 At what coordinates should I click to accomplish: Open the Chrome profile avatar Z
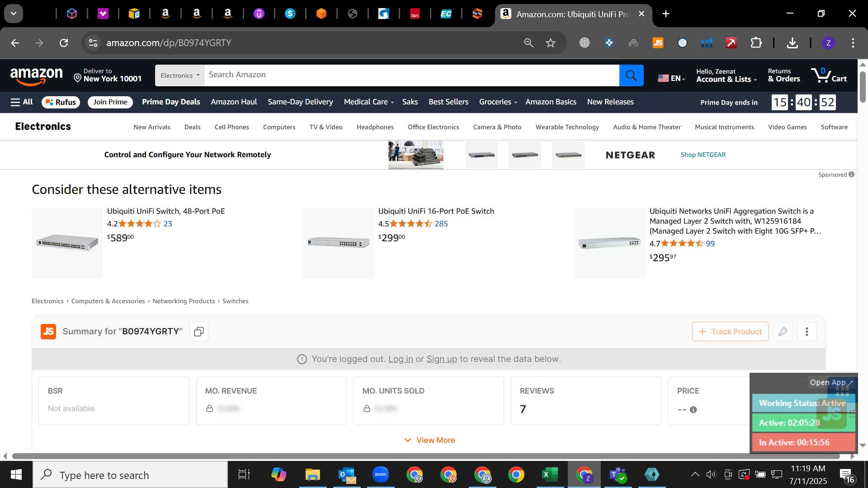click(x=828, y=43)
